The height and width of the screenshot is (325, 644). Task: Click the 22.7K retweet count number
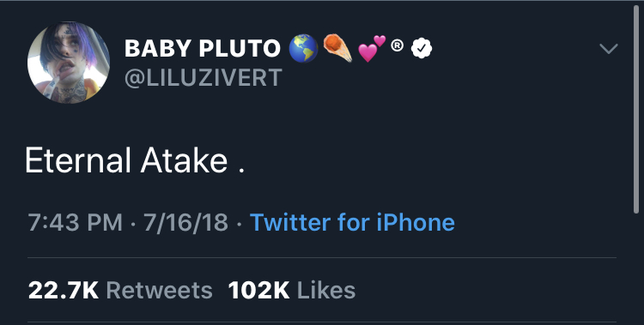pos(64,290)
